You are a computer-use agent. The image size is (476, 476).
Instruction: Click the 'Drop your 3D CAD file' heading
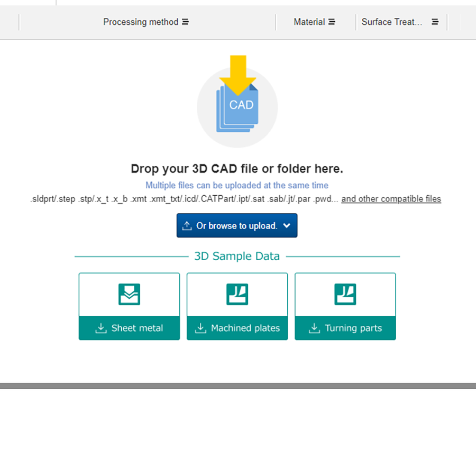pos(237,169)
